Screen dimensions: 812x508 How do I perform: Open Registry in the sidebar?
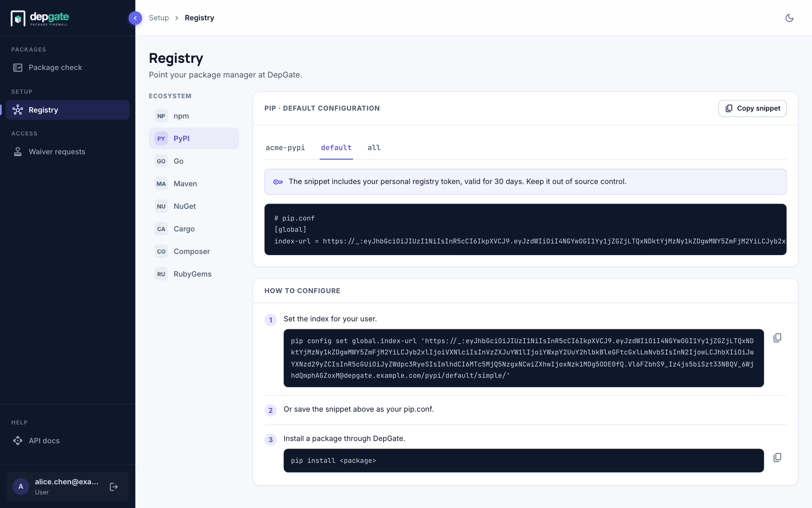click(68, 110)
